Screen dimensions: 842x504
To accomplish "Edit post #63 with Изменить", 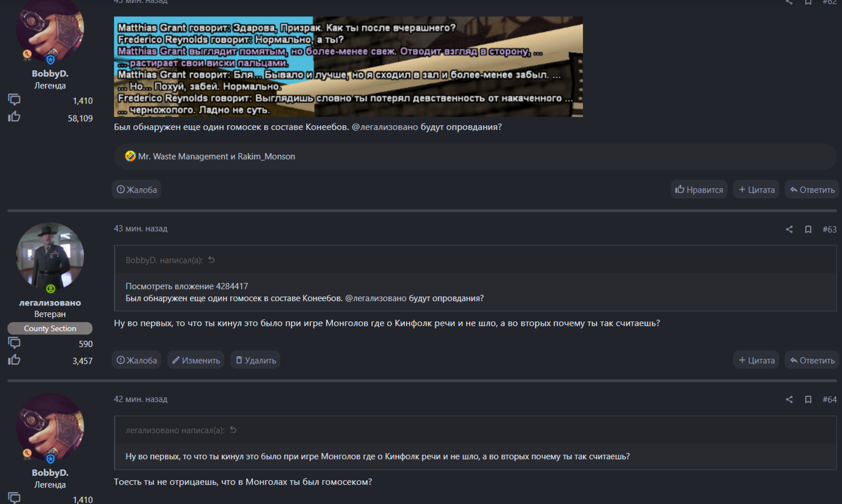I will pyautogui.click(x=196, y=360).
